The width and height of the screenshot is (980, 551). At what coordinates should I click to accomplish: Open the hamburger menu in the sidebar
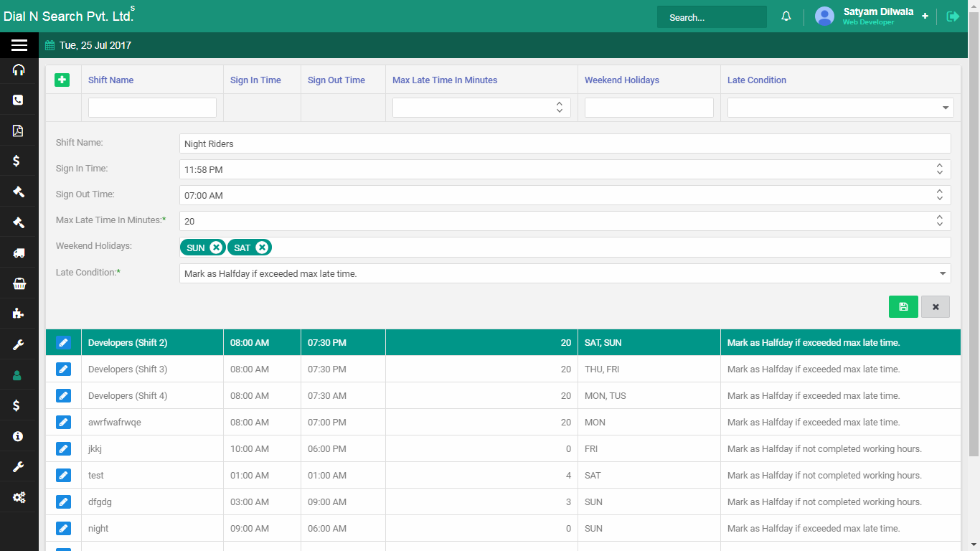19,45
